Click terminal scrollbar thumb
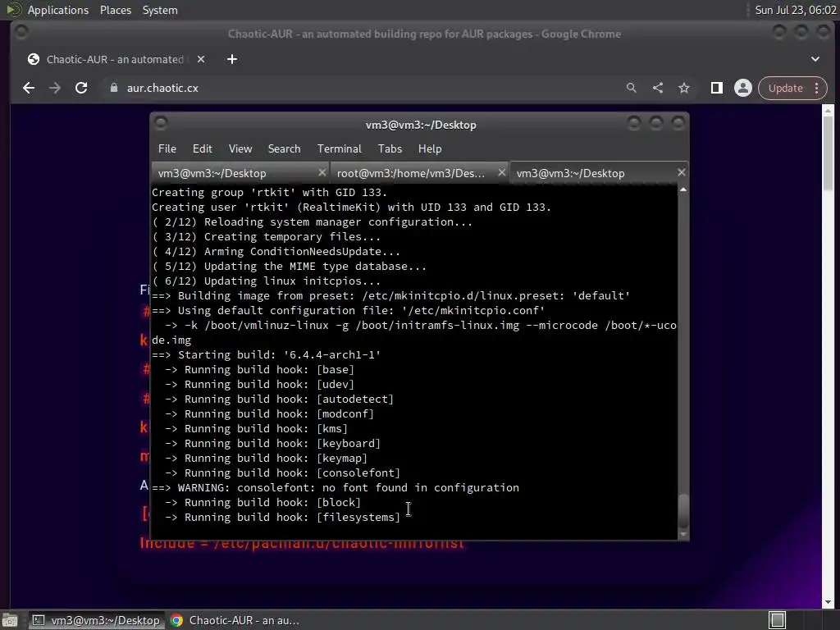Image resolution: width=840 pixels, height=630 pixels. (x=683, y=510)
